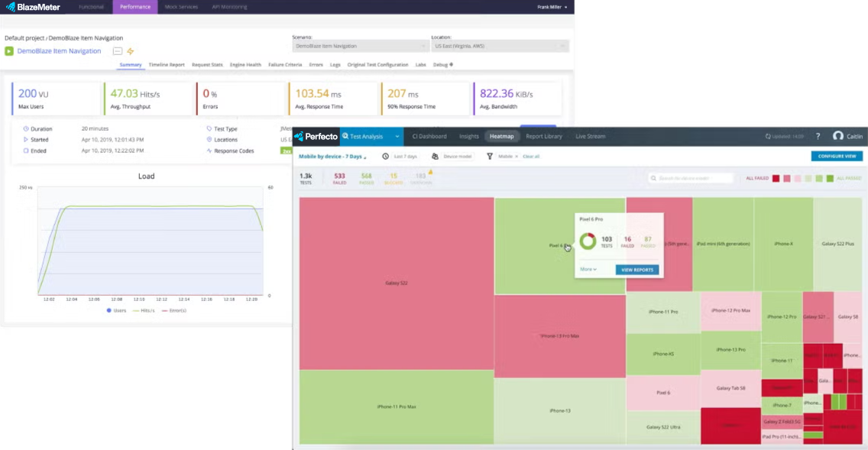Viewport: 868px width, 450px height.
Task: Click the Clear all filters link
Action: 531,157
